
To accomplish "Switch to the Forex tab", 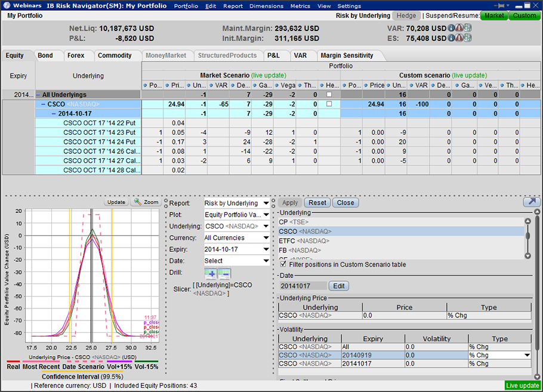I will 76,55.
